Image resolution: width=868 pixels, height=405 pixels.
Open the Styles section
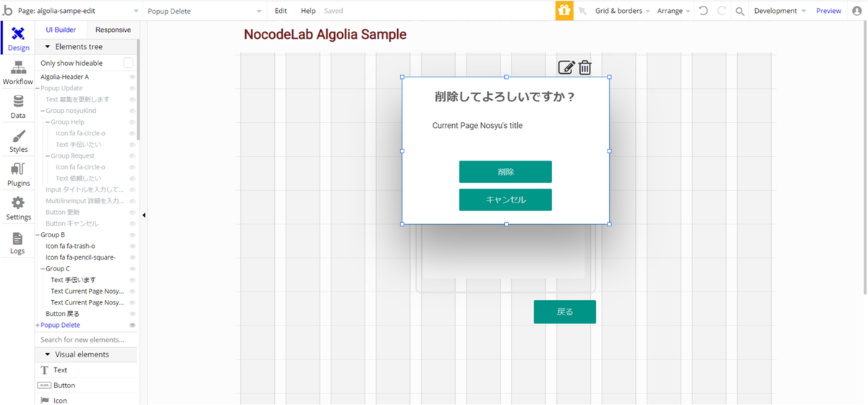click(x=18, y=140)
